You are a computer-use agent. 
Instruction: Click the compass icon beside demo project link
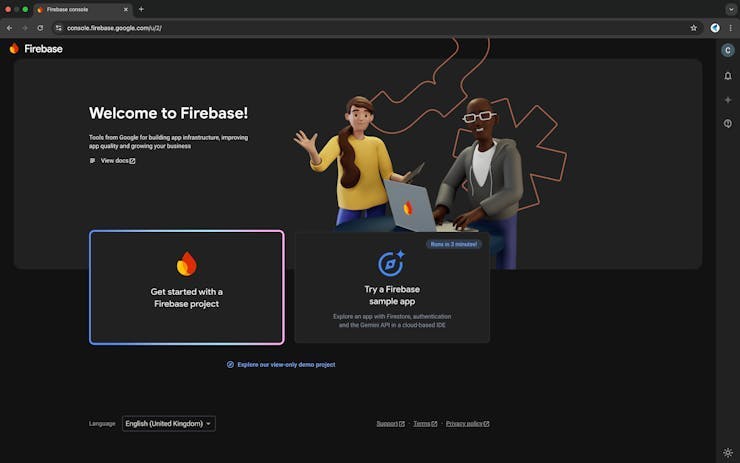[230, 364]
